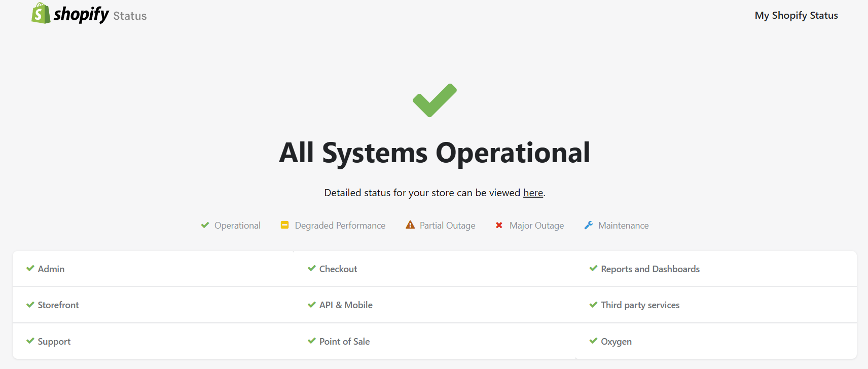Select the Third party services label
Viewport: 868px width, 369px height.
[x=640, y=305]
